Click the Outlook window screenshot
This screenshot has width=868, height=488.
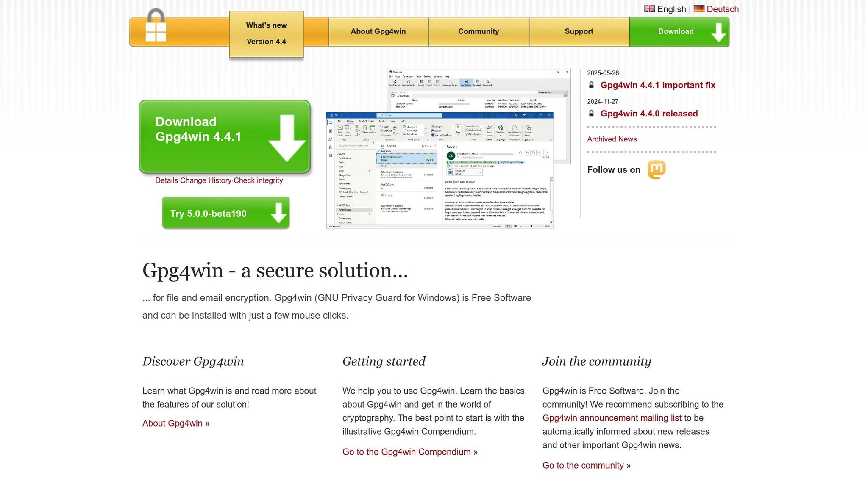coord(440,170)
